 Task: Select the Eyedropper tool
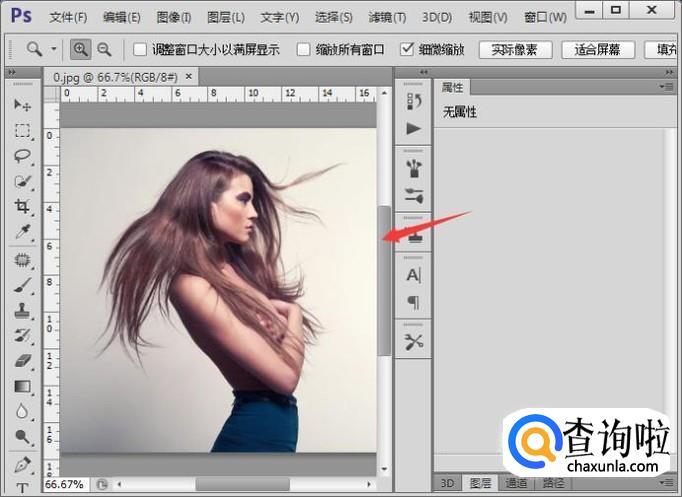[22, 233]
